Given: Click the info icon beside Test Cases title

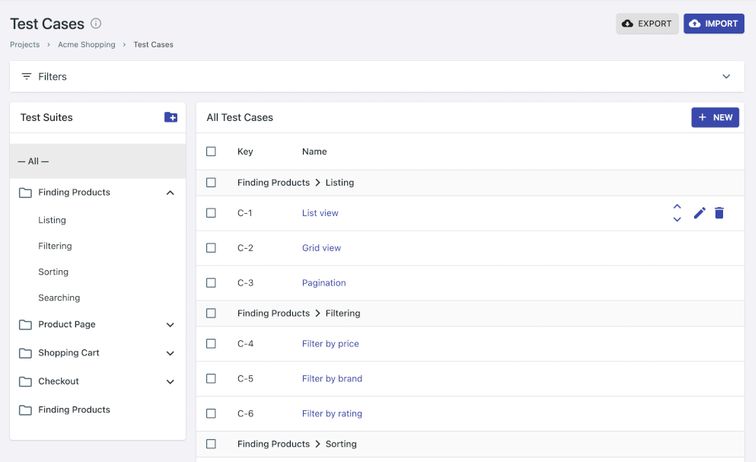Looking at the screenshot, I should point(96,23).
